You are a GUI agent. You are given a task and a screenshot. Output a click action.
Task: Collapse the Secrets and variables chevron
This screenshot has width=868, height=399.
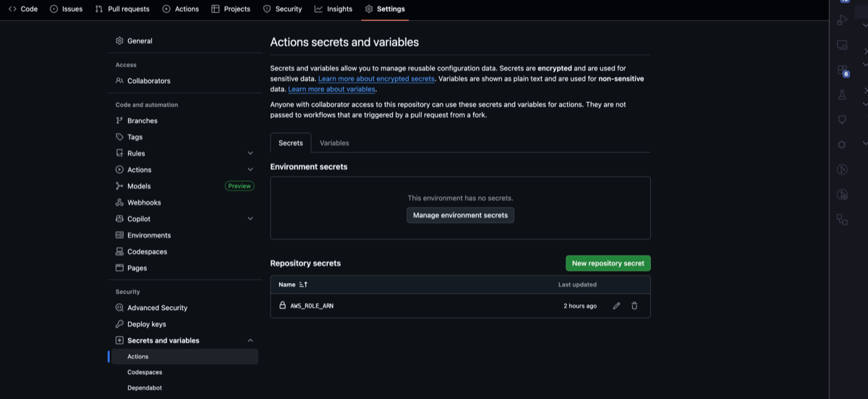[250, 340]
